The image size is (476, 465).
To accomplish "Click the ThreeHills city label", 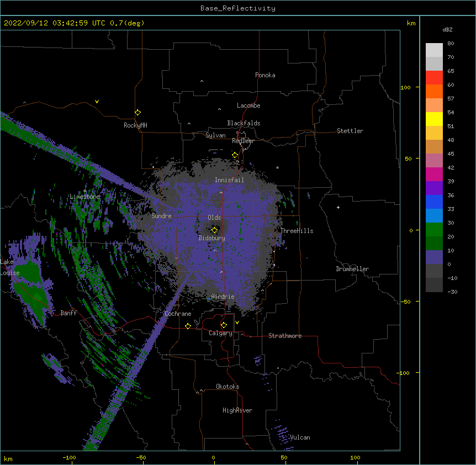I will pyautogui.click(x=297, y=231).
